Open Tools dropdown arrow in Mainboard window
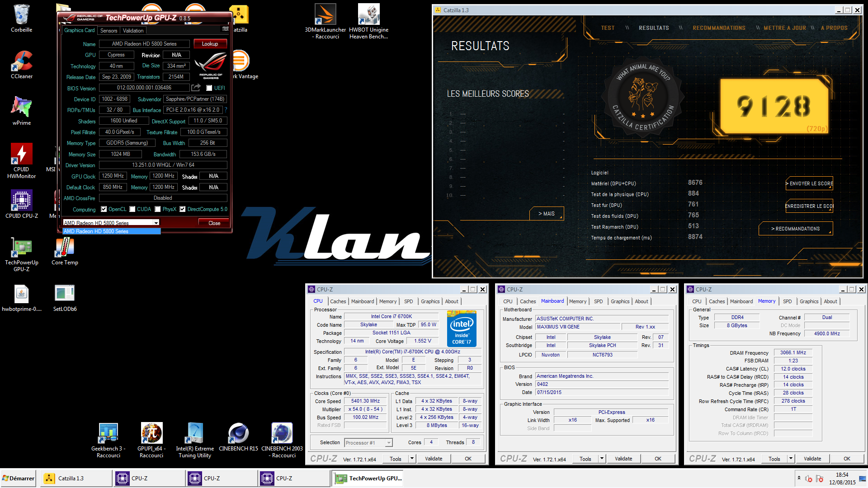Image resolution: width=868 pixels, height=488 pixels. (602, 459)
